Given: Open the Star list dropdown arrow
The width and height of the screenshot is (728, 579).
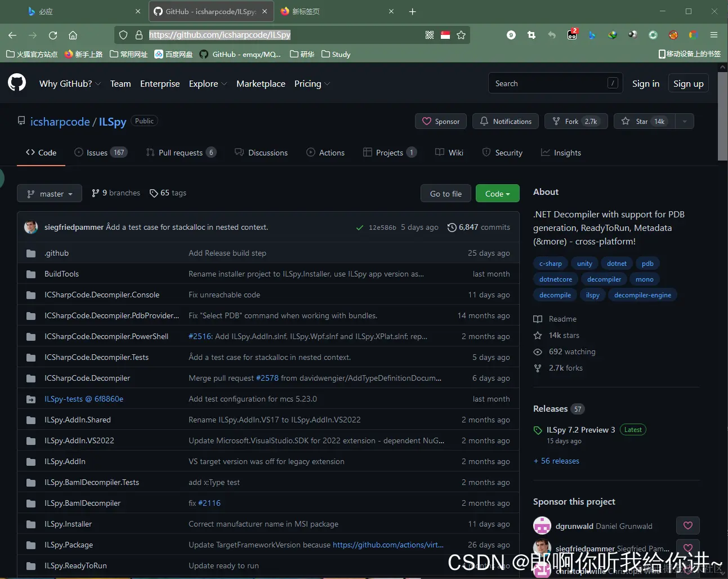Looking at the screenshot, I should tap(685, 121).
